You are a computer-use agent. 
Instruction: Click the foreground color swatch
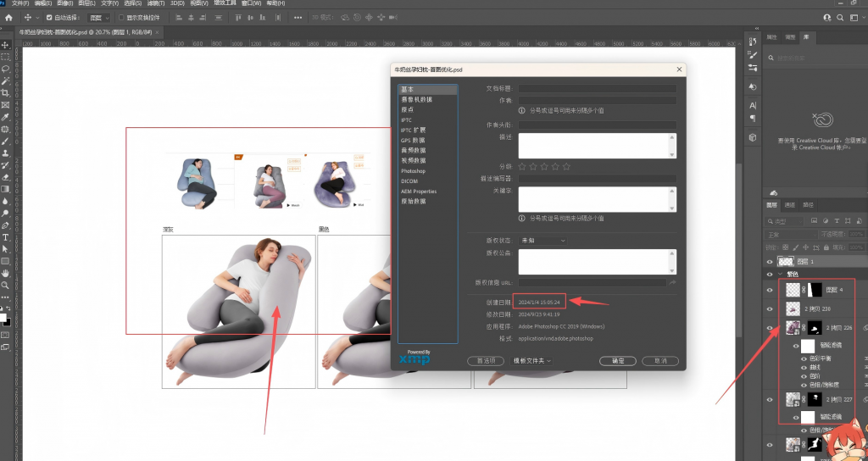(x=3, y=318)
